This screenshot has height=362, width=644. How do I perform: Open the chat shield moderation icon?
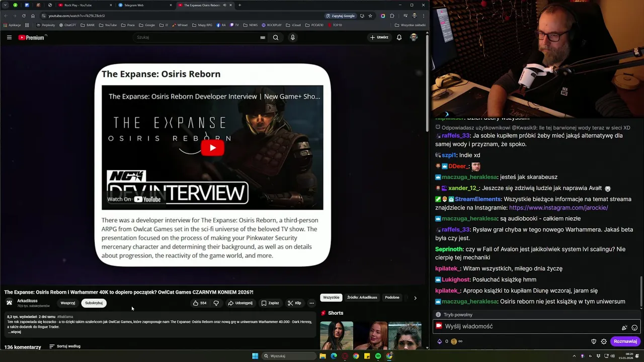click(594, 341)
